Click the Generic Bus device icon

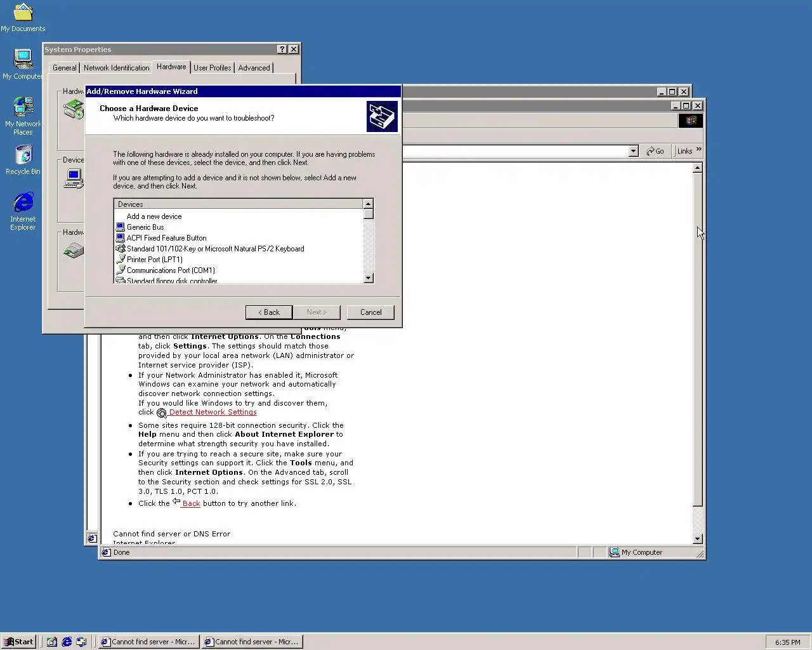coord(121,227)
